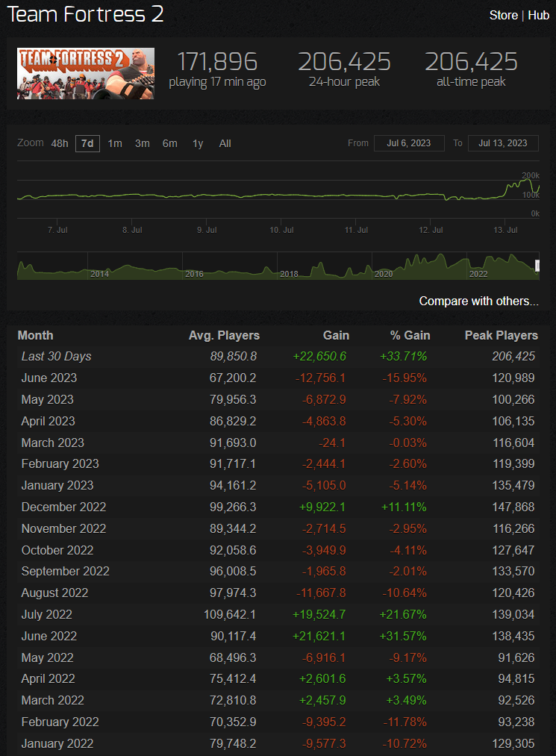Click June 2022 month cell
Screen dimensions: 556x756
pyautogui.click(x=49, y=637)
